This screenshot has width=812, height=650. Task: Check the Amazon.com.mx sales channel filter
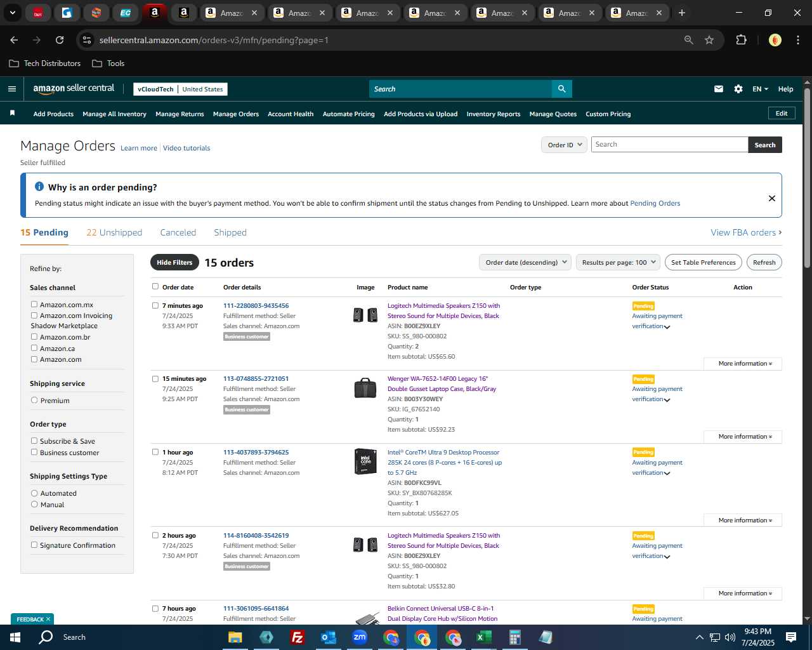click(x=34, y=305)
